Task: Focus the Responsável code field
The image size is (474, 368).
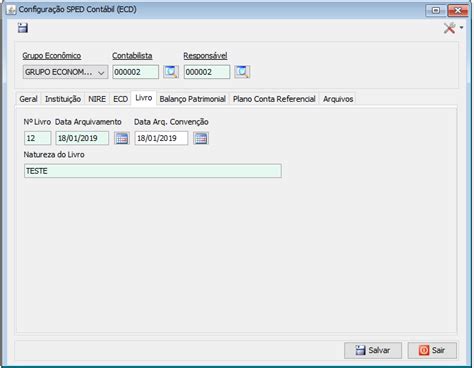Action: pos(207,72)
